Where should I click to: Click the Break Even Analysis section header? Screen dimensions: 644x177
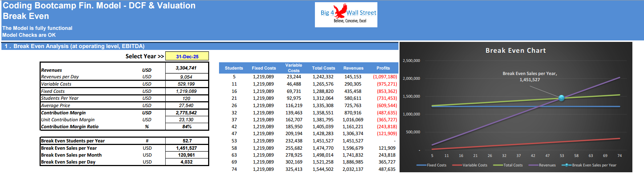[200, 46]
